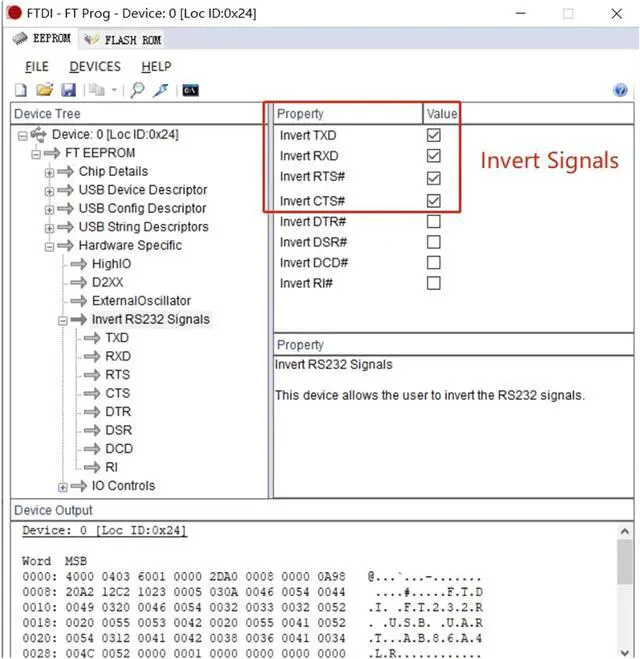Click the save floppy disk icon
Image resolution: width=640 pixels, height=659 pixels.
click(x=68, y=90)
